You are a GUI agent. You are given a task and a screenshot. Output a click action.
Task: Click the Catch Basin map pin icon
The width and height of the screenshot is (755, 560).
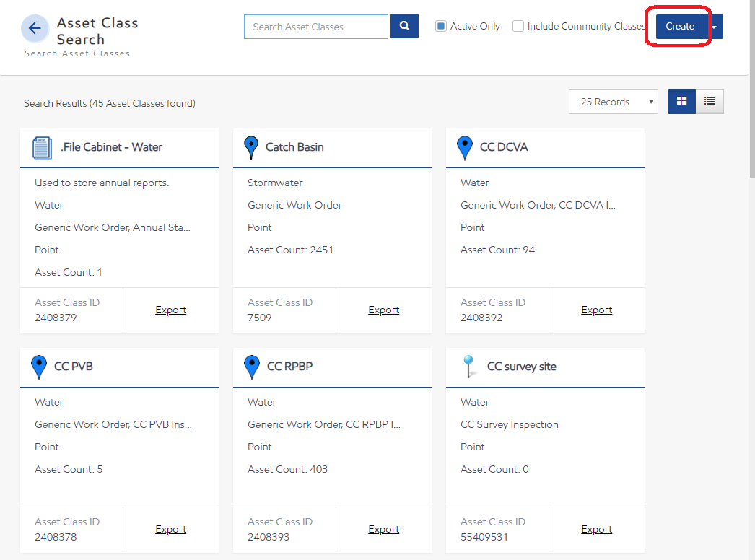pos(250,147)
